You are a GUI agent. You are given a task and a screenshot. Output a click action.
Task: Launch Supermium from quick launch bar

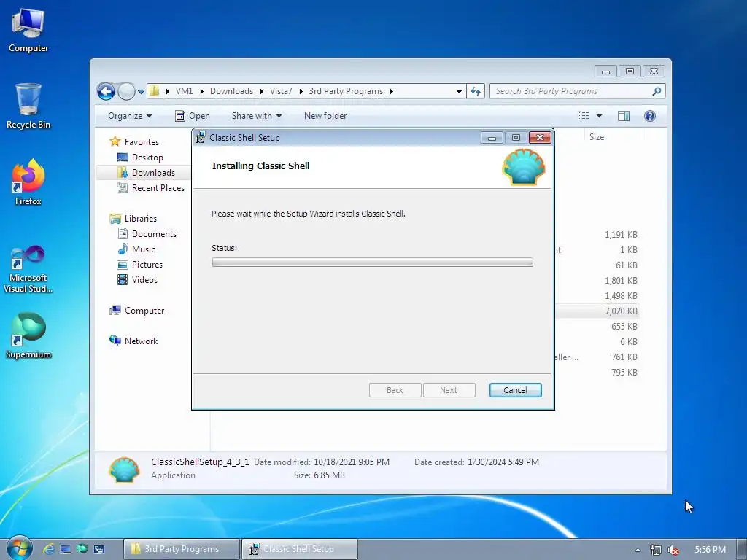click(82, 549)
